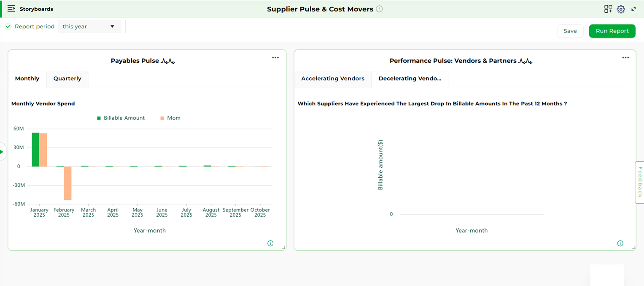Open the Feedback side tab

(x=639, y=182)
